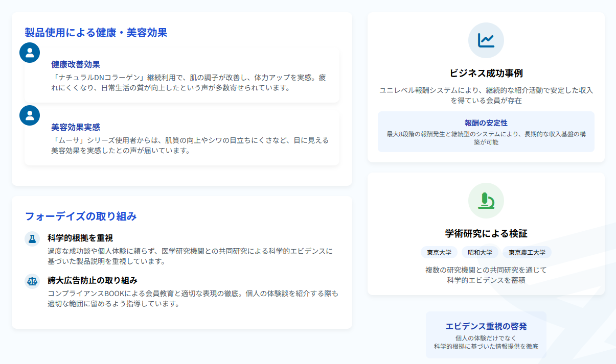Click the 誇大広告防止の取り組み subheading
Image resolution: width=616 pixels, height=364 pixels.
click(x=93, y=280)
